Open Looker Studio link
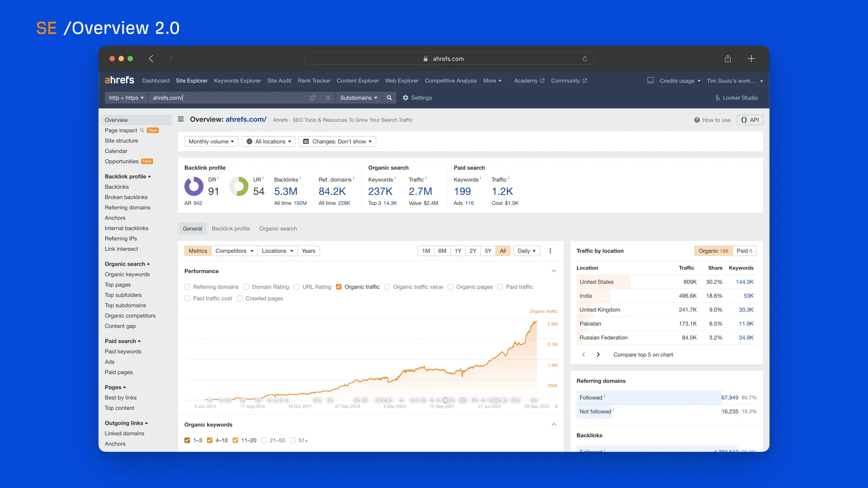The width and height of the screenshot is (868, 488). (x=737, y=98)
